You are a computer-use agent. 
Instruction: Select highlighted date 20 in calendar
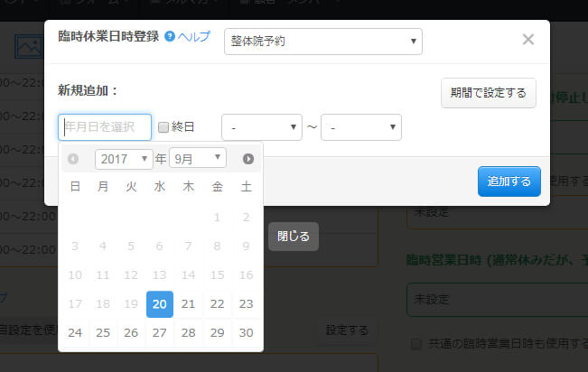[x=160, y=304]
